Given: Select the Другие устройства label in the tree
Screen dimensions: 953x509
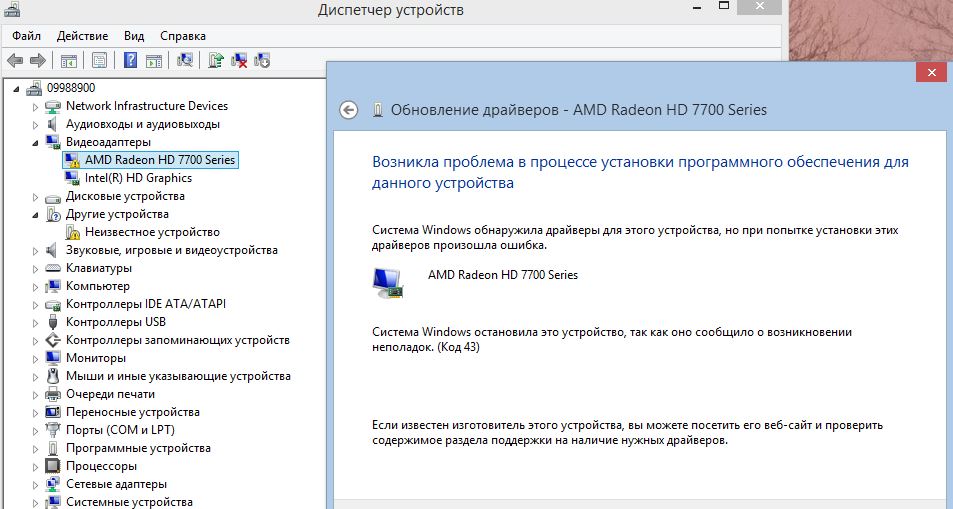Looking at the screenshot, I should (x=117, y=214).
